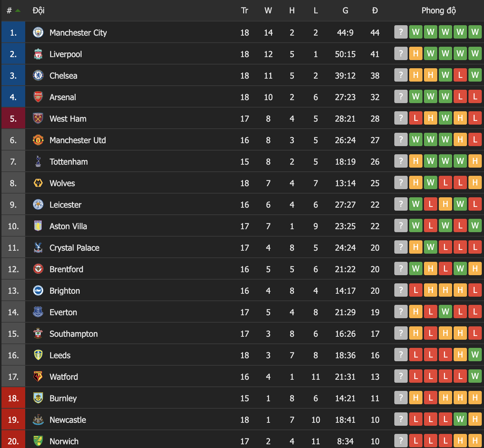Click the Wolves club crest

tap(38, 183)
